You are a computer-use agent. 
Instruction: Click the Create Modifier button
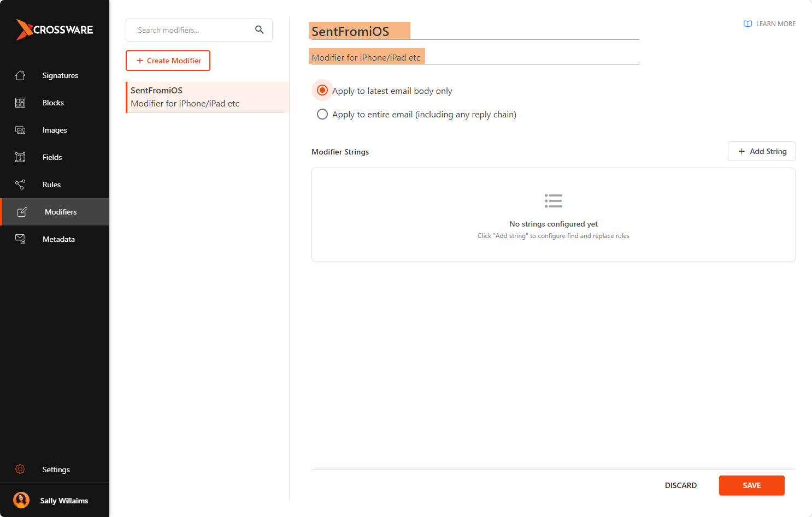point(168,61)
